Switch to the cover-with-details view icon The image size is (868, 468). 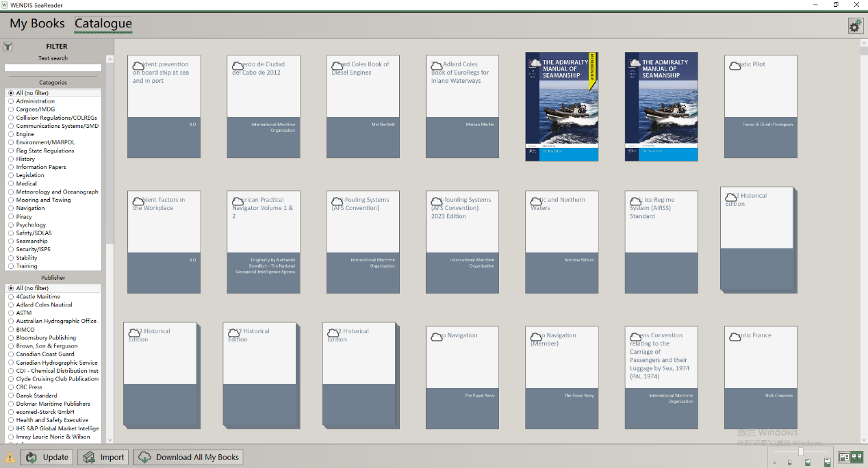pyautogui.click(x=844, y=457)
